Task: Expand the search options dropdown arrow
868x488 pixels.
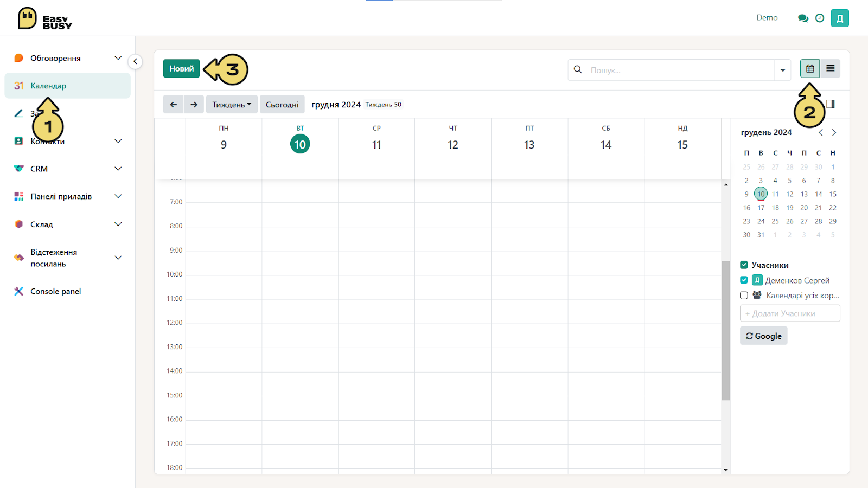Action: [x=783, y=70]
